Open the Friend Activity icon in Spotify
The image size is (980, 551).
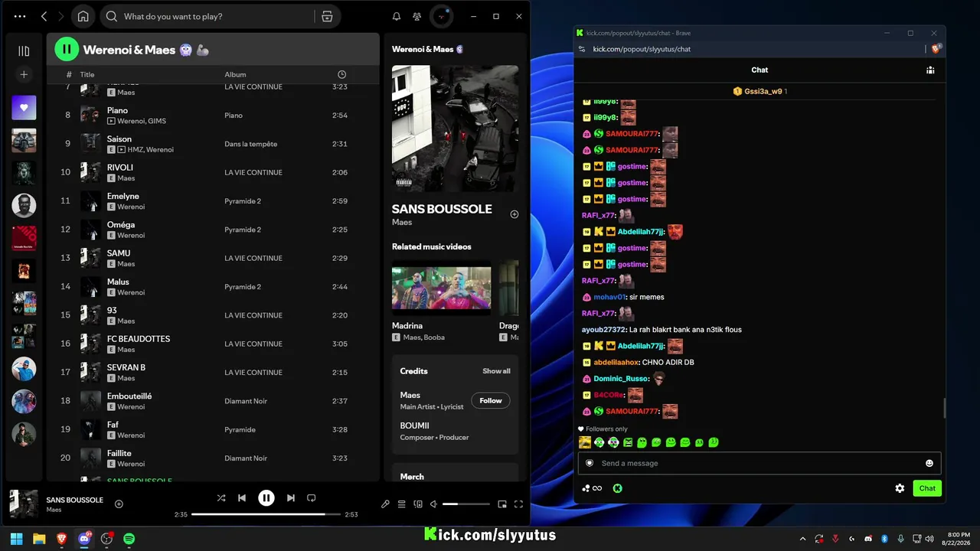pos(416,16)
